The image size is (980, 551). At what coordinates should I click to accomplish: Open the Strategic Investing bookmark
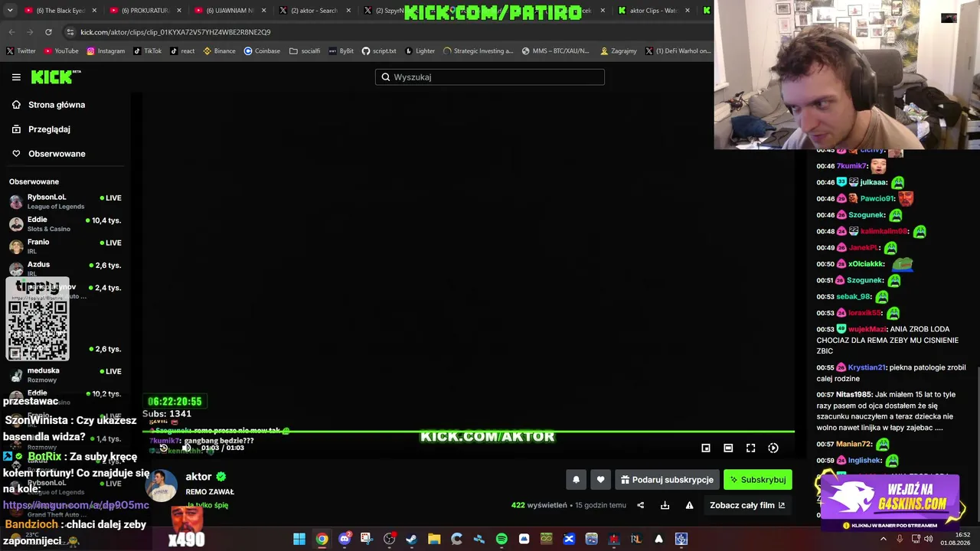(x=478, y=51)
